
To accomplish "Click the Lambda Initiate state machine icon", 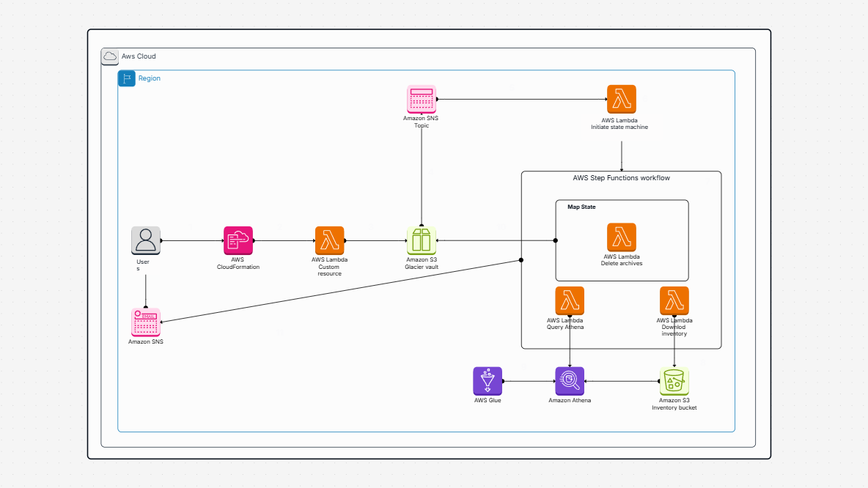I will point(621,99).
